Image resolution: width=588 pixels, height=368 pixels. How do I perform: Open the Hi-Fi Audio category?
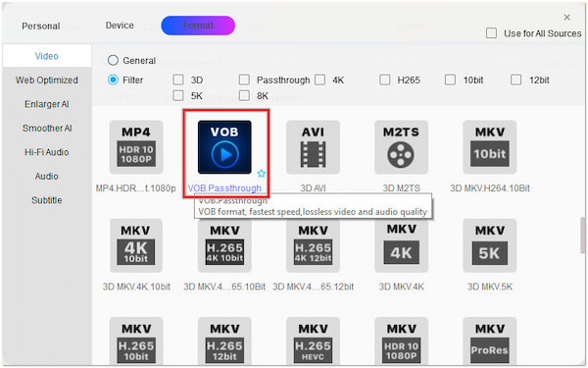47,152
